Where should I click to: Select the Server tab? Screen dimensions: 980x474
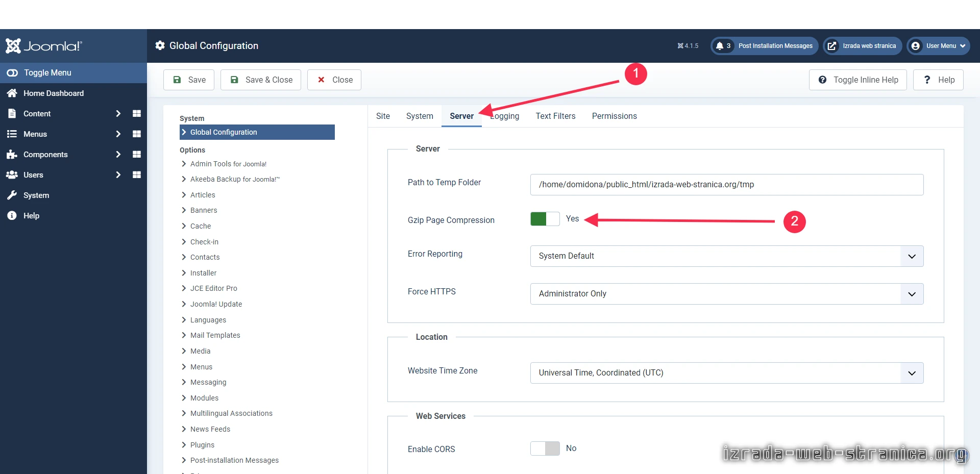(x=461, y=116)
